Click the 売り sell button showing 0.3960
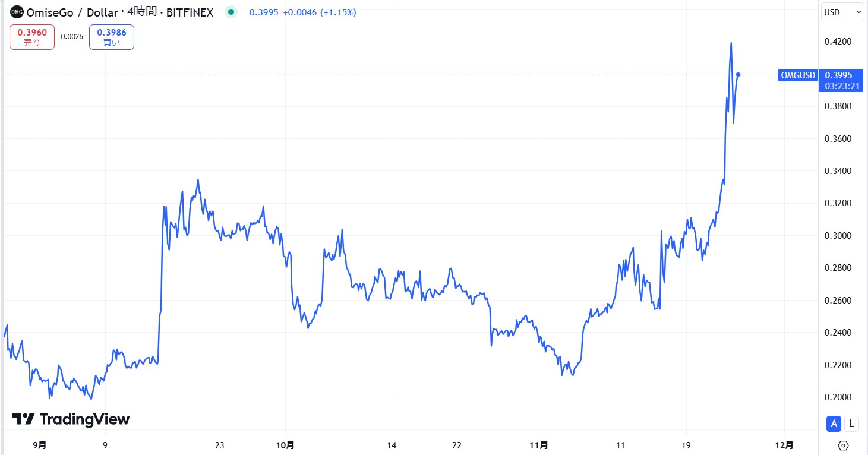 tap(31, 36)
